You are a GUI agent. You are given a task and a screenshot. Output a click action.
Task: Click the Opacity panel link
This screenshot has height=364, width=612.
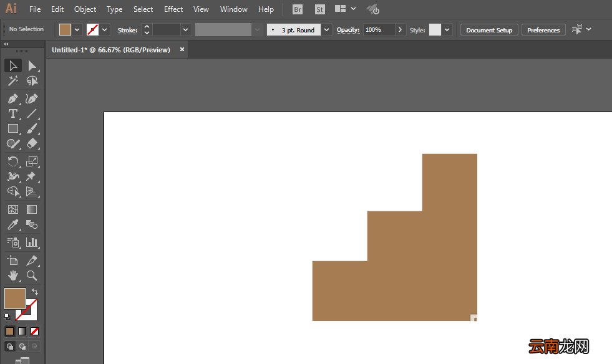tap(347, 30)
